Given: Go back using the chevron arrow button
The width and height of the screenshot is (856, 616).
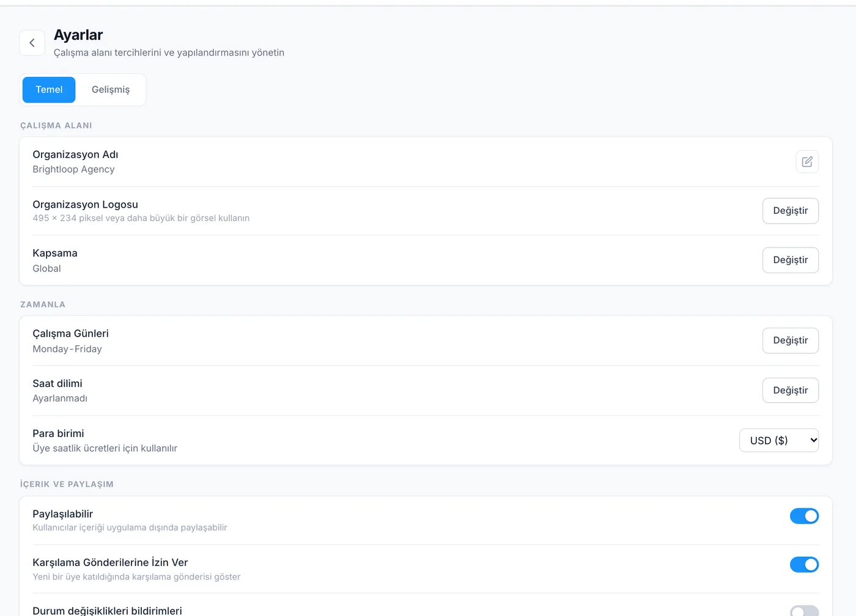Looking at the screenshot, I should click(32, 43).
